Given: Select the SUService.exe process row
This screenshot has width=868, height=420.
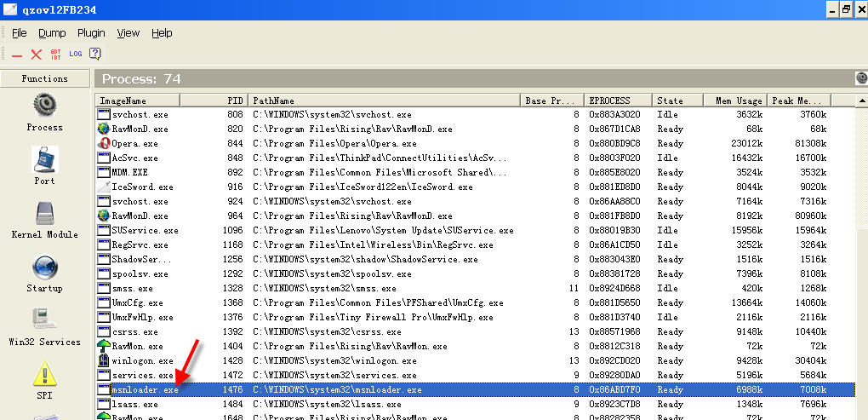Looking at the screenshot, I should pos(474,230).
